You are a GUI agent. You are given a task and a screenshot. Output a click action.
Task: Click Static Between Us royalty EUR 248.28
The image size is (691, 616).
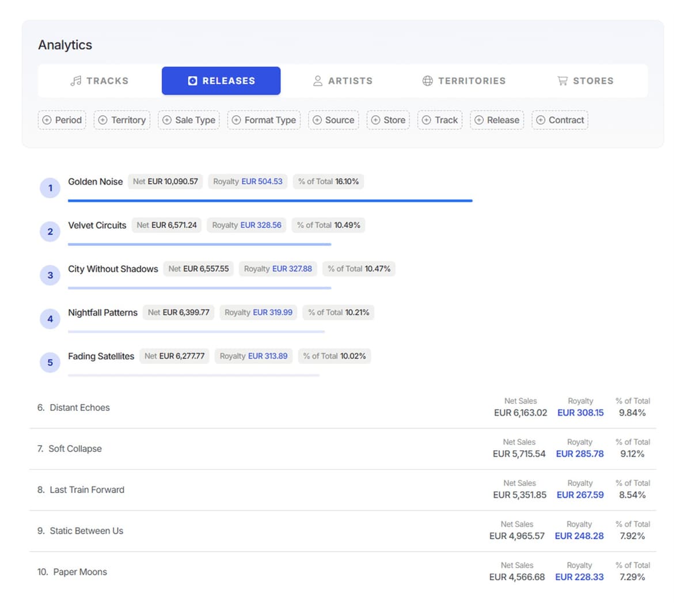(x=579, y=536)
